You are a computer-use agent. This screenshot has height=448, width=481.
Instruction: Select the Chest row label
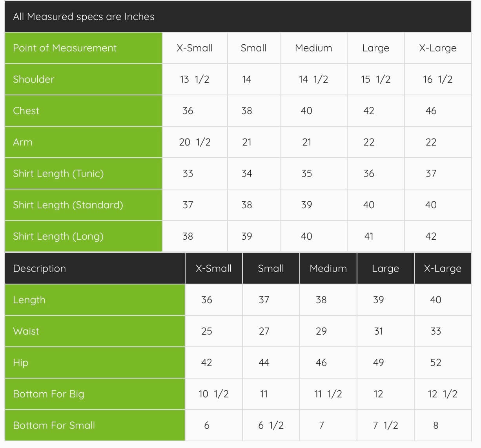coord(26,111)
